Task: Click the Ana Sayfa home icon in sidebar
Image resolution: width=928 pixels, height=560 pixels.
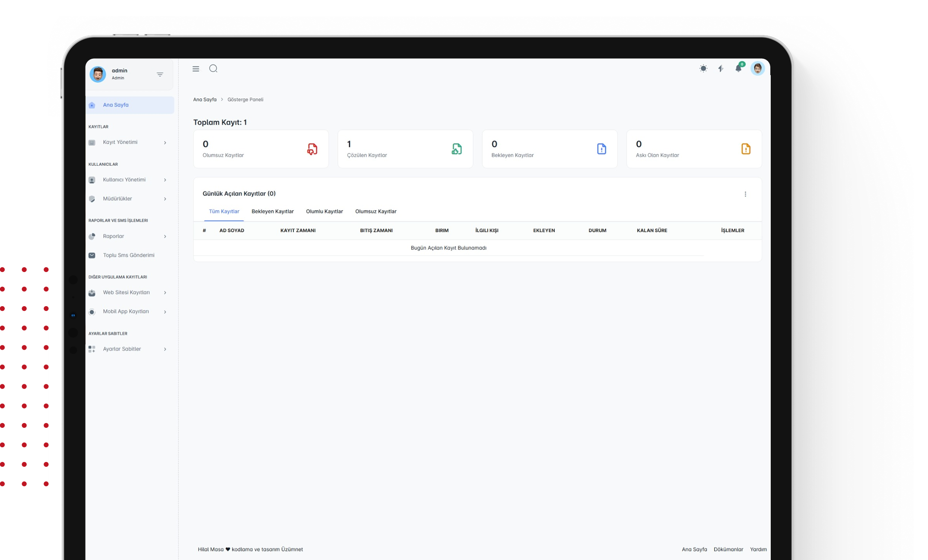Action: (x=92, y=105)
